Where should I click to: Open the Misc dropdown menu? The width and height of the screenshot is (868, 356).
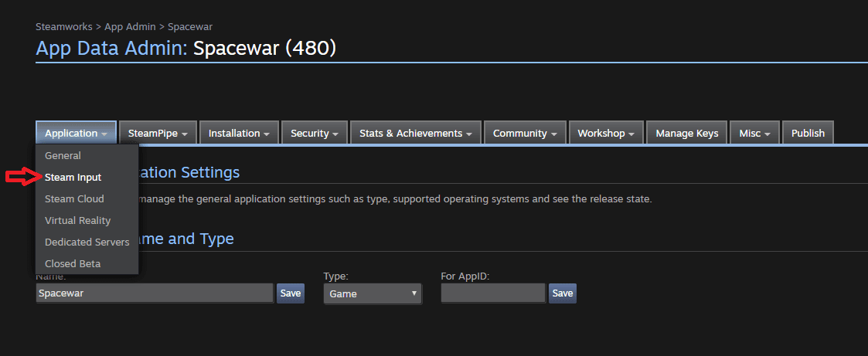coord(754,133)
